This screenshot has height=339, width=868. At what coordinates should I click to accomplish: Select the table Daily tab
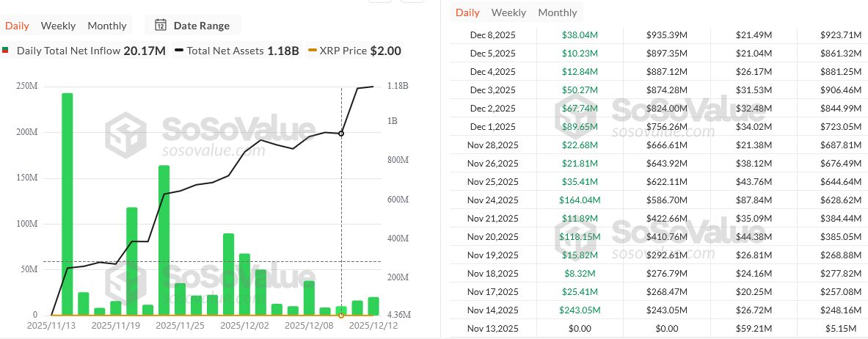[x=468, y=12]
